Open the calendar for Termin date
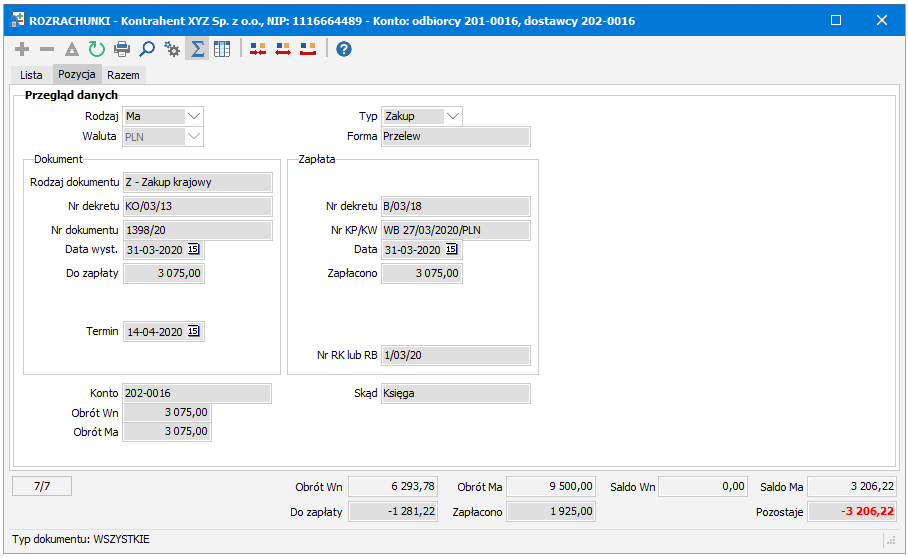 click(193, 331)
